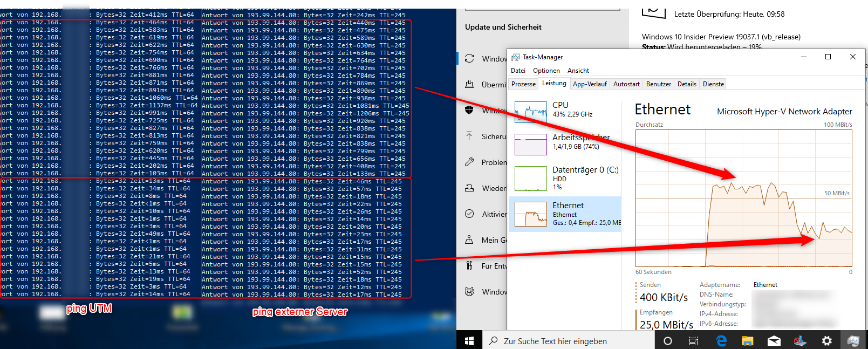
Task: Open the Ansicht menu in Task-Manager
Action: pyautogui.click(x=578, y=71)
